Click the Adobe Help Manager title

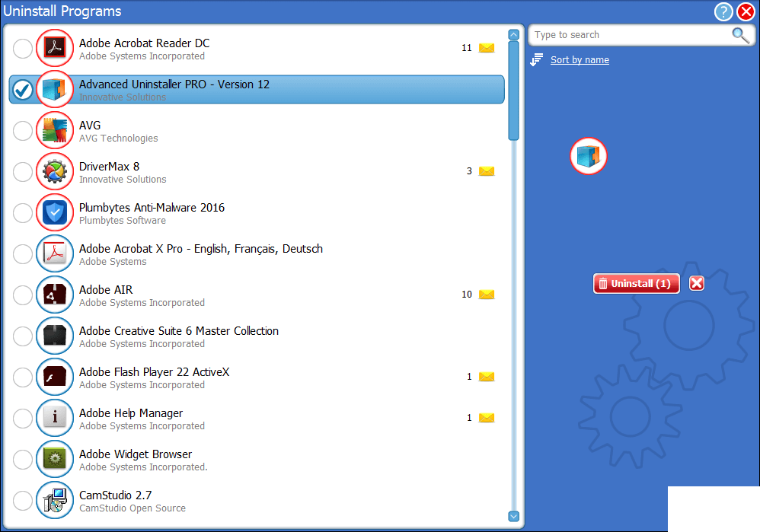131,413
